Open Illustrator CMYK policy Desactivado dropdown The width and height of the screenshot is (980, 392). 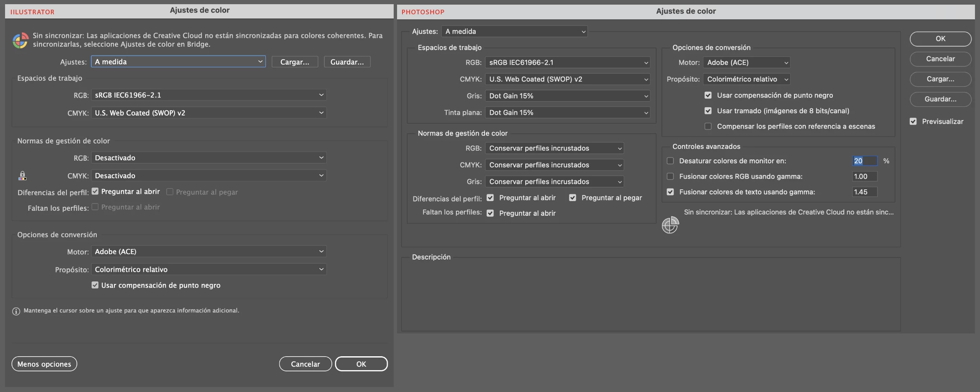[x=209, y=175]
